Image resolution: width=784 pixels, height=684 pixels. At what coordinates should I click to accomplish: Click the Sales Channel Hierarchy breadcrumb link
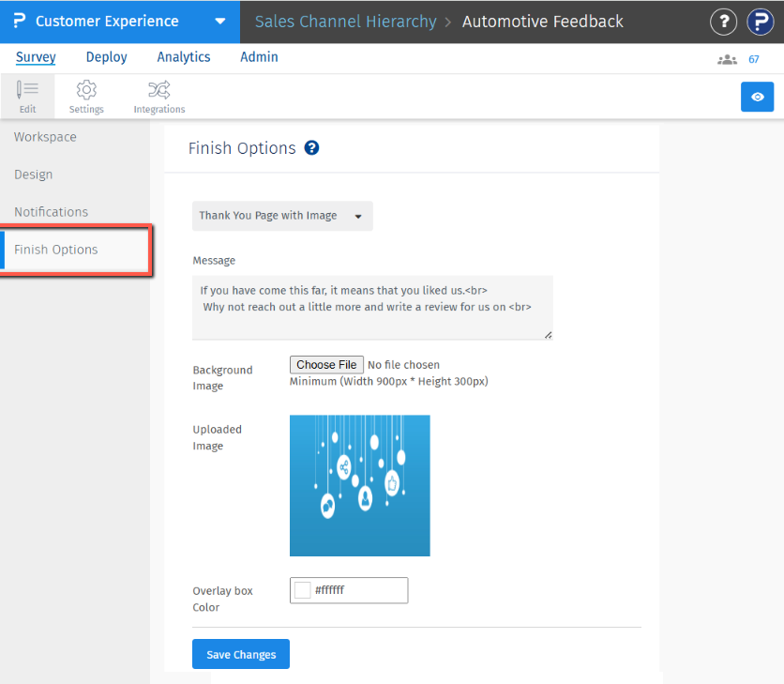(346, 22)
